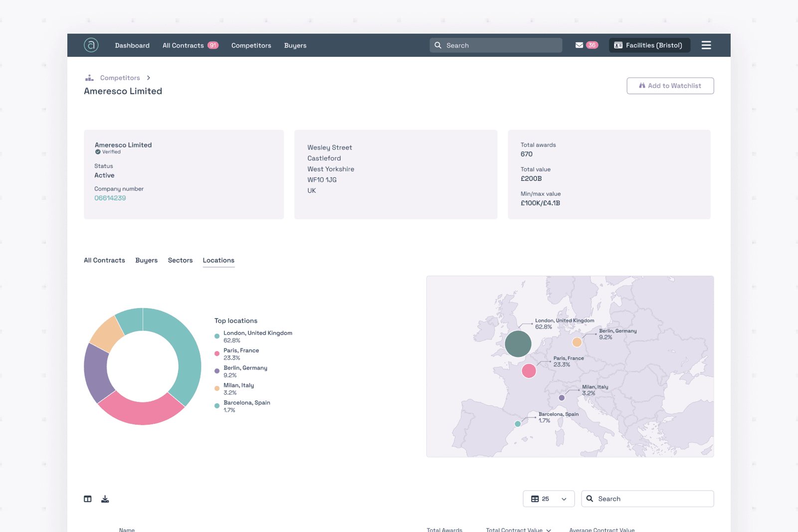The height and width of the screenshot is (532, 798).
Task: Switch to the Sectors tab
Action: pyautogui.click(x=180, y=260)
